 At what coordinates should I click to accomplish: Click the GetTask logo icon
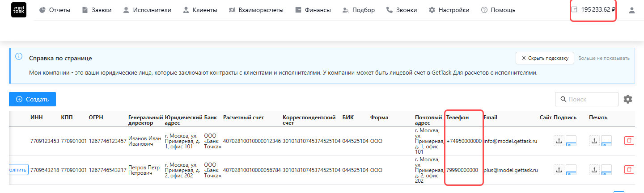pyautogui.click(x=18, y=10)
